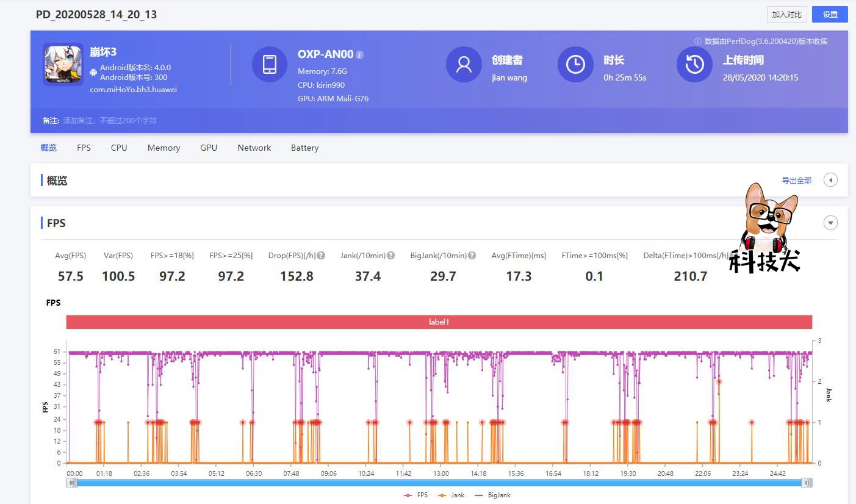Click the 崩坏3 game app icon
This screenshot has height=504, width=856.
(x=63, y=64)
